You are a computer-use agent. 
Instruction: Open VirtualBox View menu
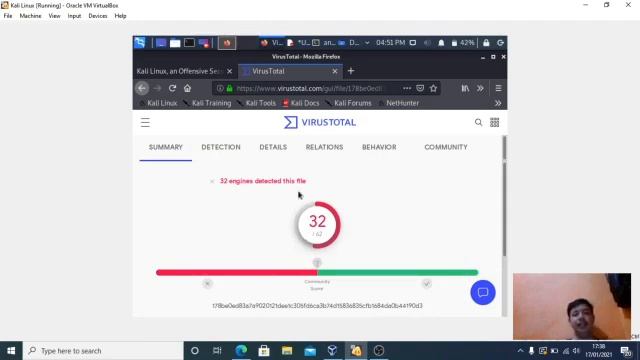54,16
